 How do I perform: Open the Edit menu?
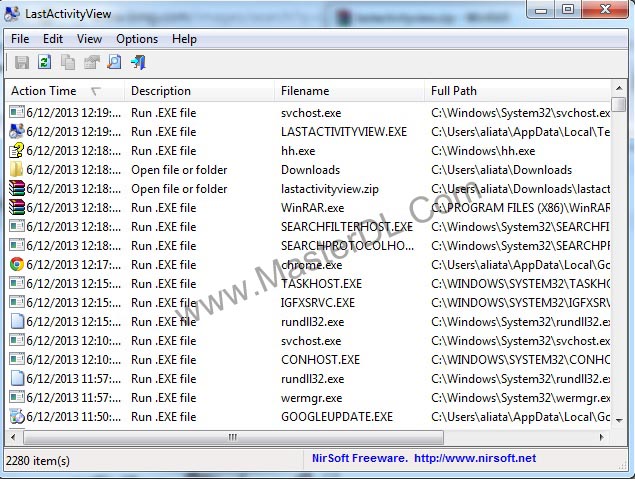(x=53, y=39)
